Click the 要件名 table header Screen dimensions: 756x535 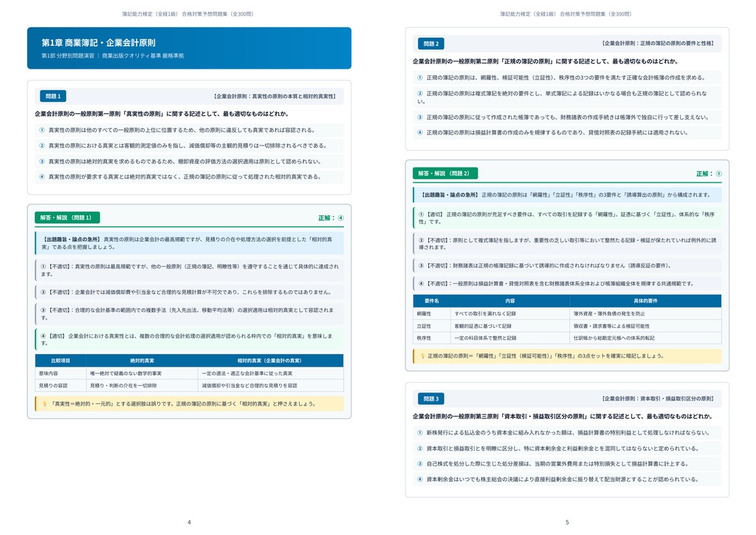(x=431, y=301)
